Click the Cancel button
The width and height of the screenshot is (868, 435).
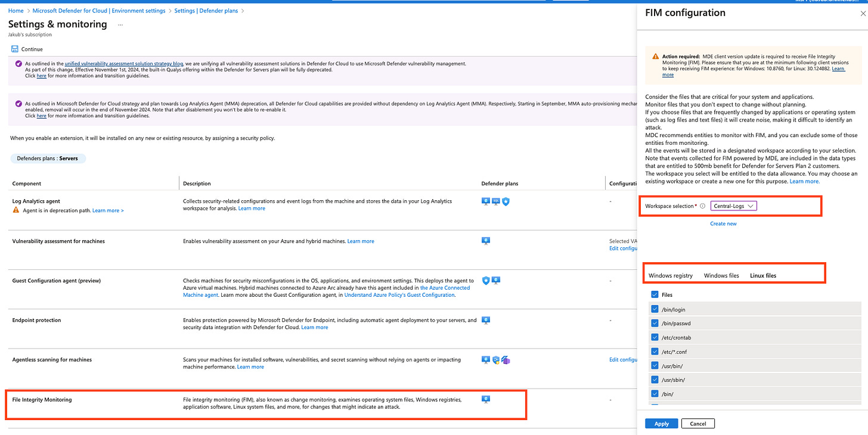click(x=697, y=424)
